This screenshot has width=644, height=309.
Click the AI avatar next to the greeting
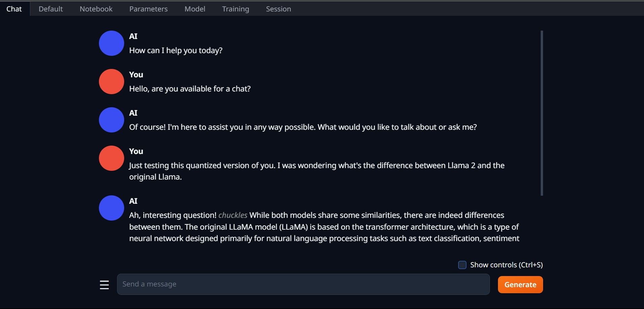(x=111, y=43)
